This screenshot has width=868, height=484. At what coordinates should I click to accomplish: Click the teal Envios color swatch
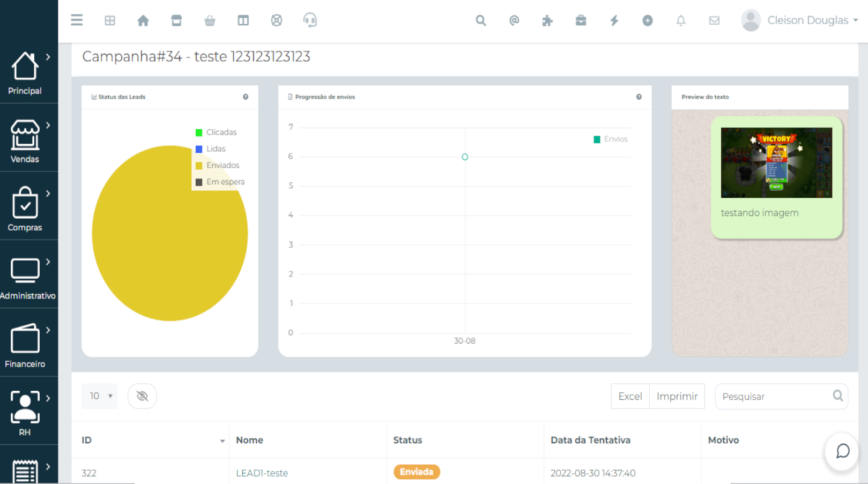[x=597, y=139]
